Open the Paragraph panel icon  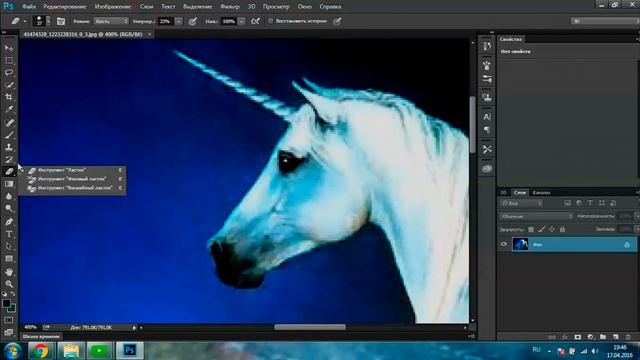pos(487,130)
